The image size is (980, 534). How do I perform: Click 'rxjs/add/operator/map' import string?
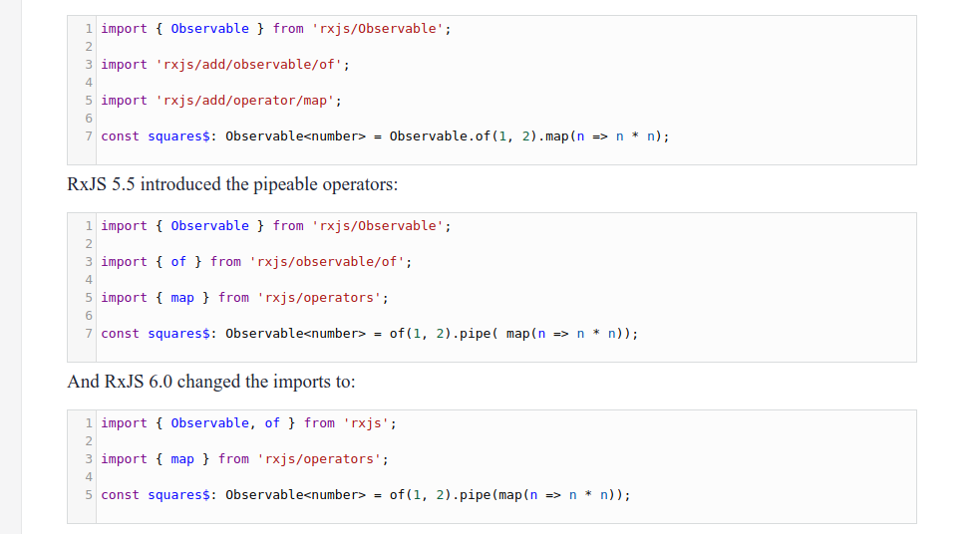click(245, 101)
